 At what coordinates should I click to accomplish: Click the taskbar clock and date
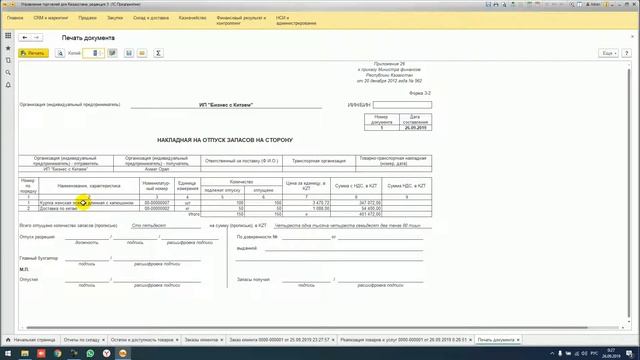tap(611, 353)
